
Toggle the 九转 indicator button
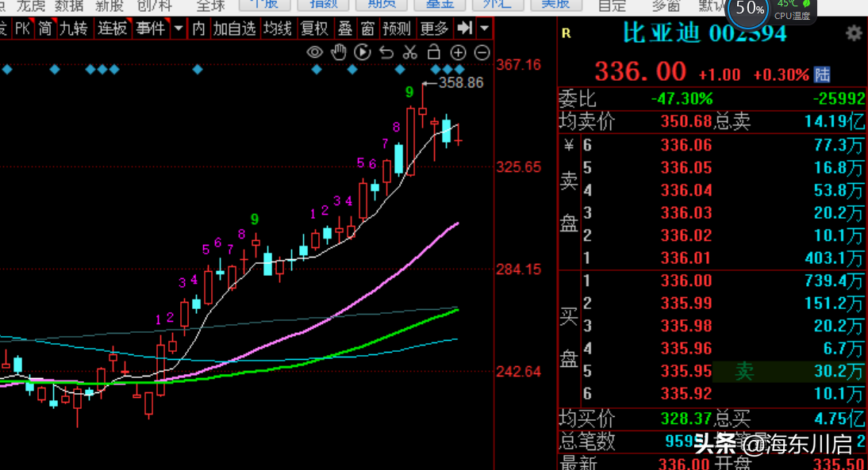click(x=74, y=28)
